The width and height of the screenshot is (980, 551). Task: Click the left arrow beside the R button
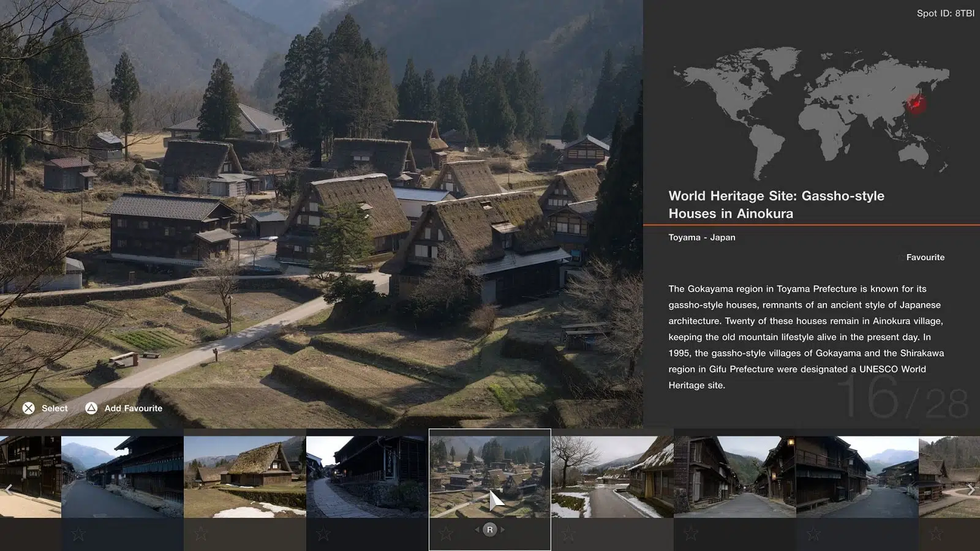click(477, 530)
